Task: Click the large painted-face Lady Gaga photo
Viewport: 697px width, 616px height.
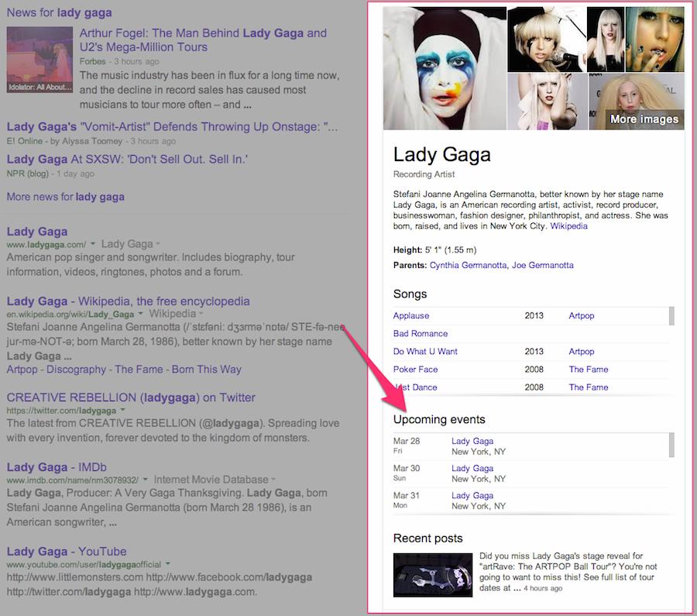Action: click(445, 68)
